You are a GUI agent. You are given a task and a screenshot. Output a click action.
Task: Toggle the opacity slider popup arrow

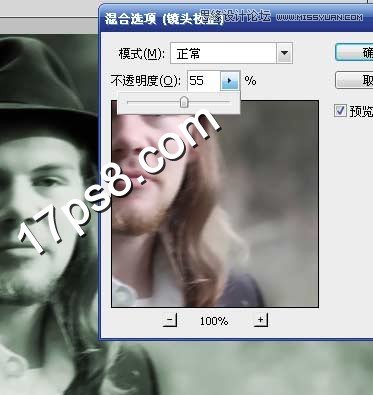[230, 81]
